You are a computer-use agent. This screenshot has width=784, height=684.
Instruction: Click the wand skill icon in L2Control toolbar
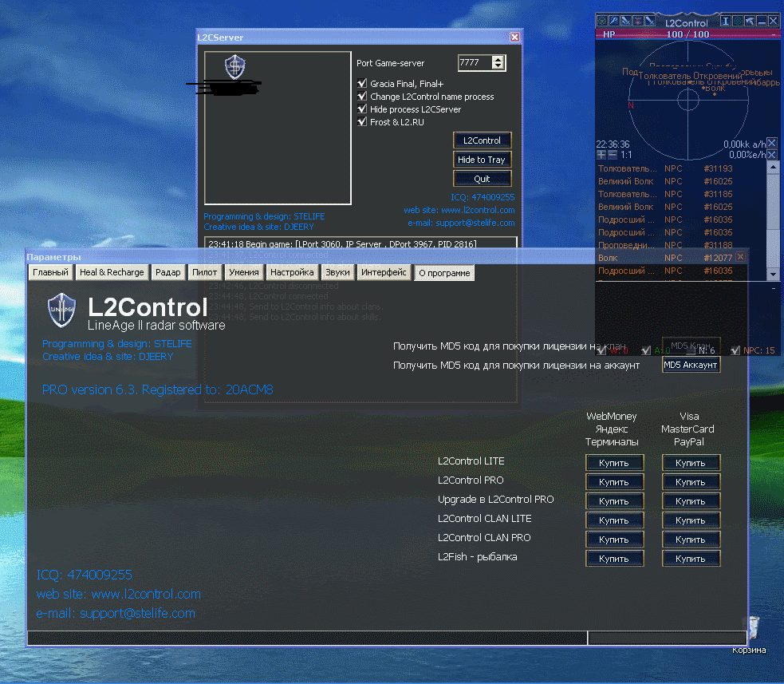(x=614, y=21)
